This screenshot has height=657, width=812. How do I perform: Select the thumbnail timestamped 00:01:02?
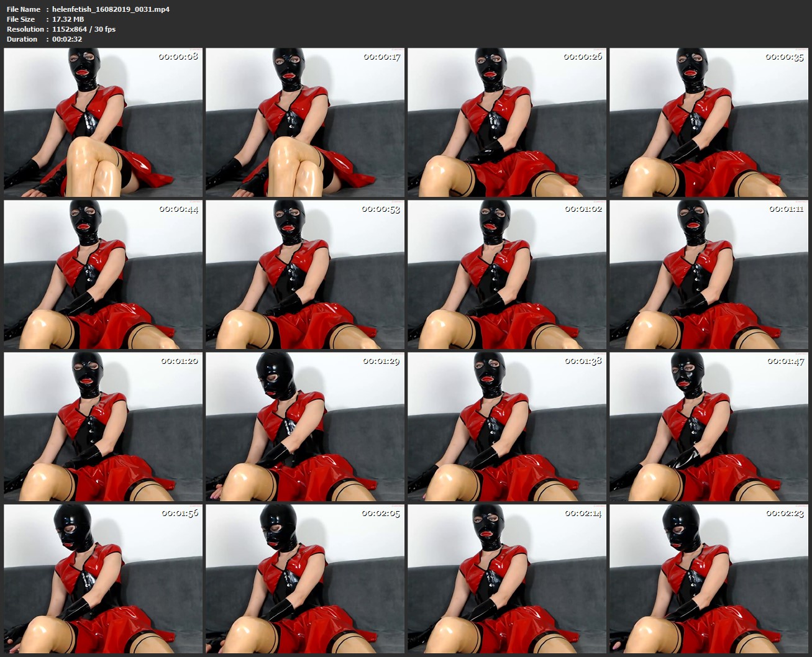[507, 274]
